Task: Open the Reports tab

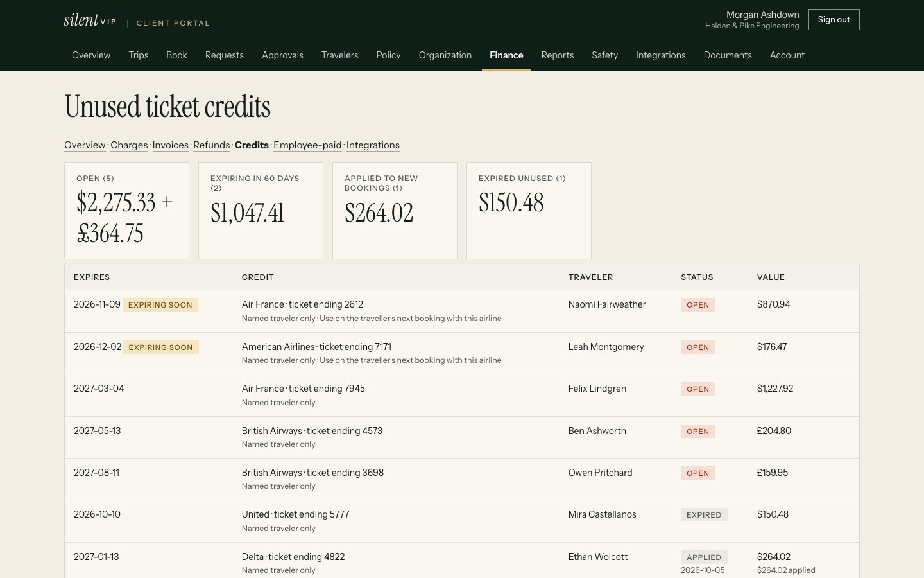Action: 558,55
